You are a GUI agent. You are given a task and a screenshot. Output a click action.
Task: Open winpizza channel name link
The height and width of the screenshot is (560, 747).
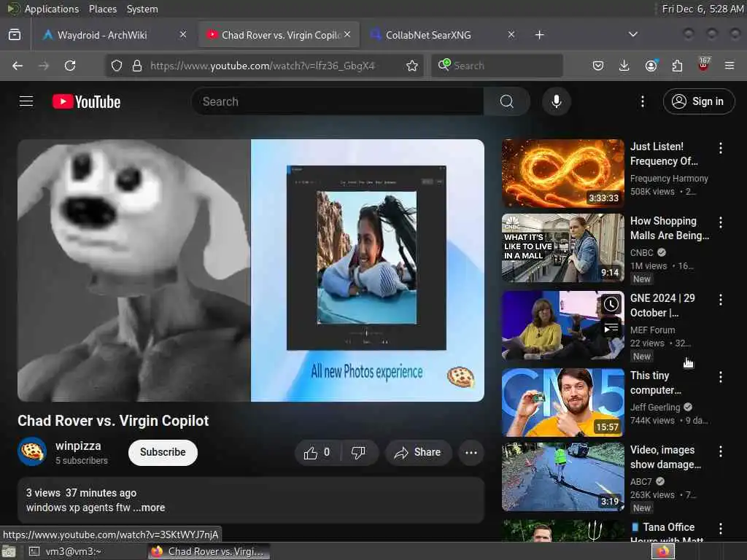click(x=78, y=446)
